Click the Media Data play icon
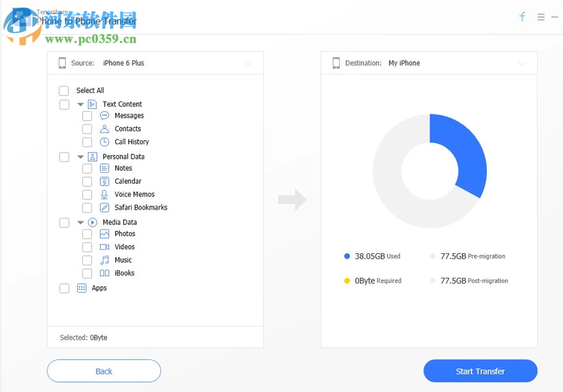 [93, 223]
